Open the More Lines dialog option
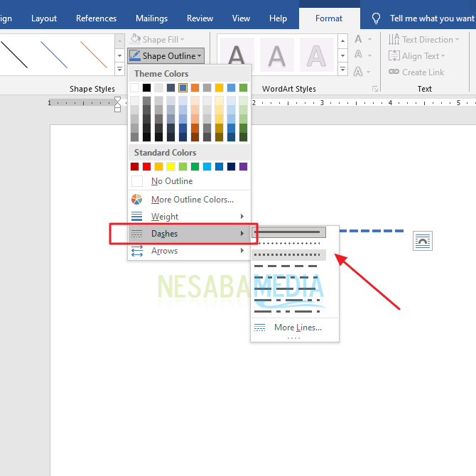Image resolution: width=476 pixels, height=476 pixels. click(x=297, y=328)
